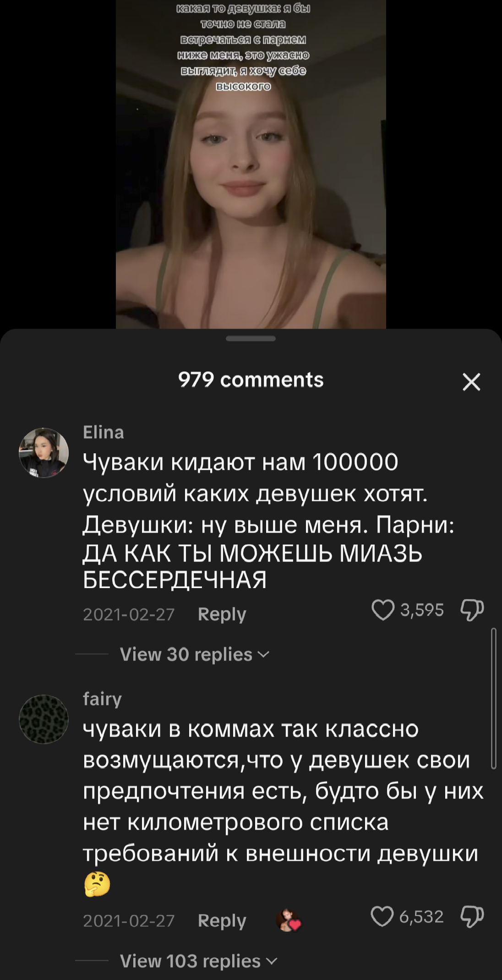Dislike fairy's comment with thumbs-down icon

click(472, 916)
